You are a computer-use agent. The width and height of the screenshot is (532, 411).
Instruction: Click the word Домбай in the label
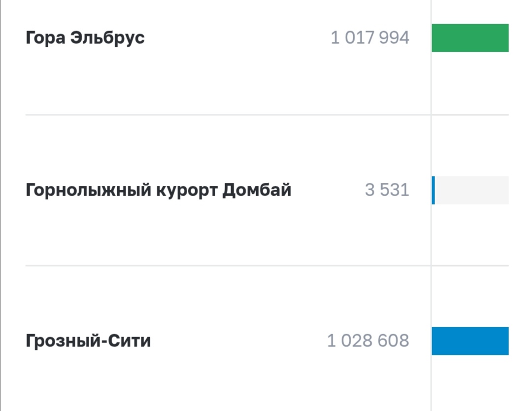(257, 190)
